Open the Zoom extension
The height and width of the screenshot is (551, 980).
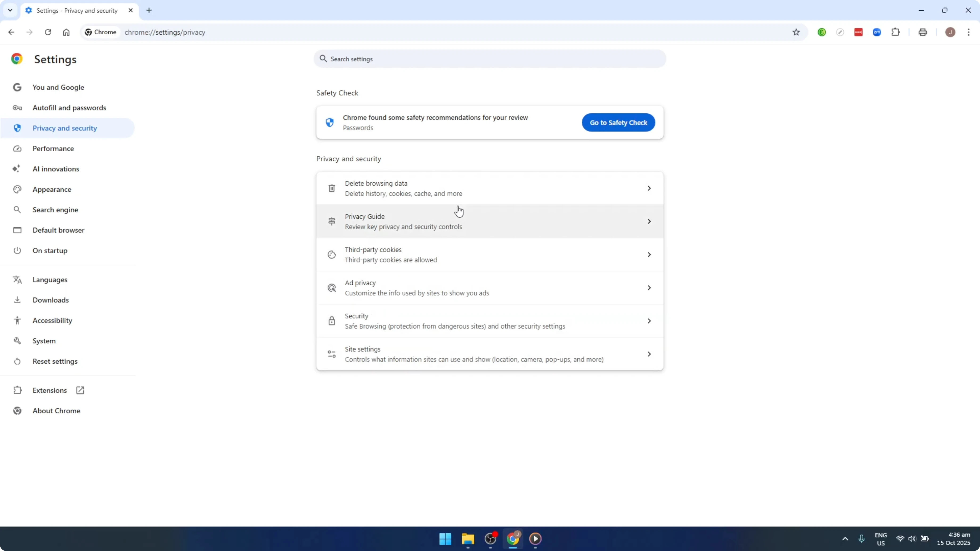click(877, 32)
